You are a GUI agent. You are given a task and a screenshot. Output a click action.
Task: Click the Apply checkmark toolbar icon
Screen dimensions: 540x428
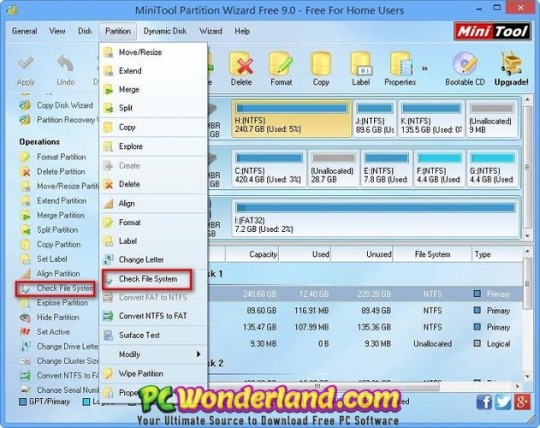pyautogui.click(x=25, y=63)
